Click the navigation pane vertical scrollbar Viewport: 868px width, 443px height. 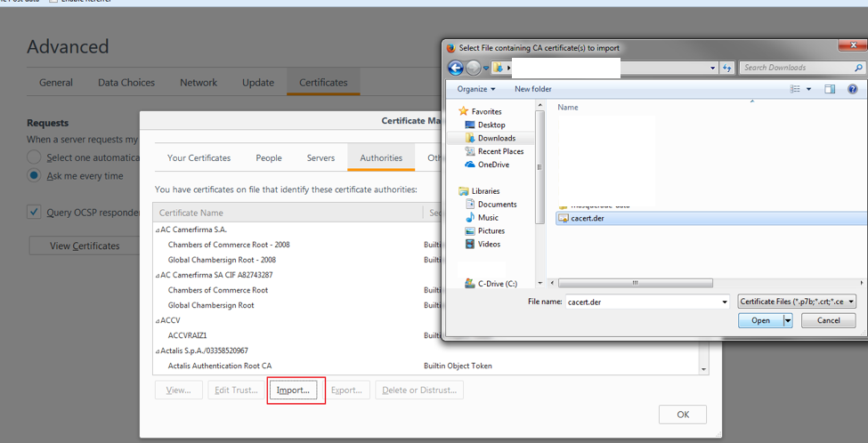[x=539, y=166]
